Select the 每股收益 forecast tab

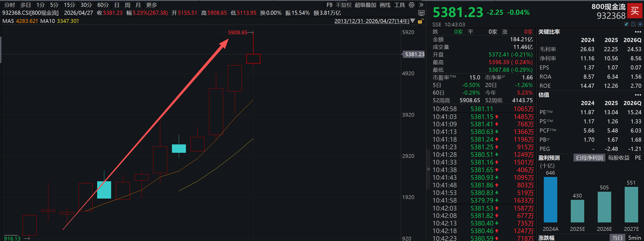pyautogui.click(x=619, y=158)
